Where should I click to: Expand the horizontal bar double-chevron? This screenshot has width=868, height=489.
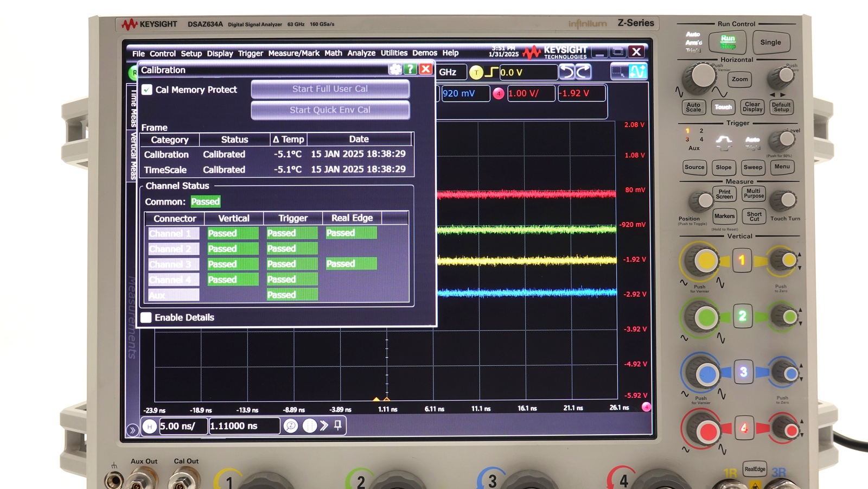324,426
